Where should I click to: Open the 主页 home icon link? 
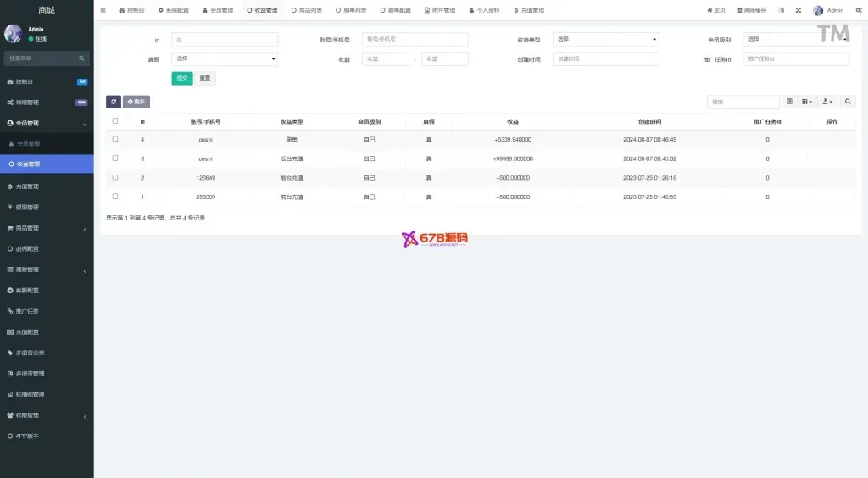pyautogui.click(x=716, y=10)
